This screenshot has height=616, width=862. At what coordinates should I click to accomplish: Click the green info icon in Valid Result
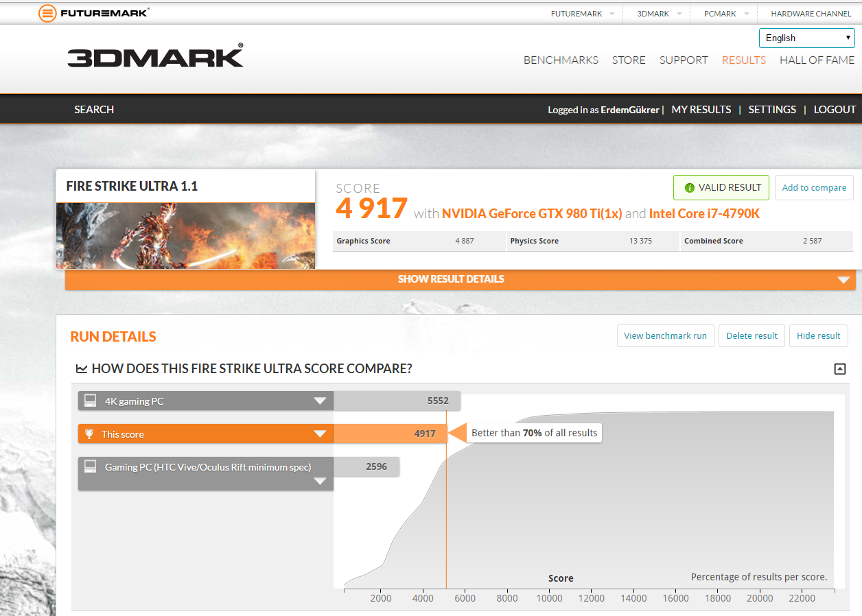[x=690, y=187]
